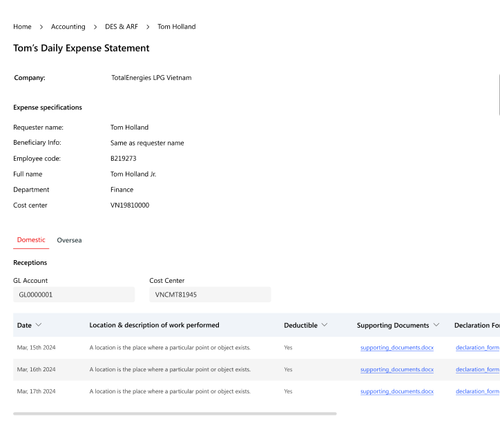Expand the Deductible column dropdown arrow
Viewport: 500px width, 427px height.
pyautogui.click(x=324, y=325)
